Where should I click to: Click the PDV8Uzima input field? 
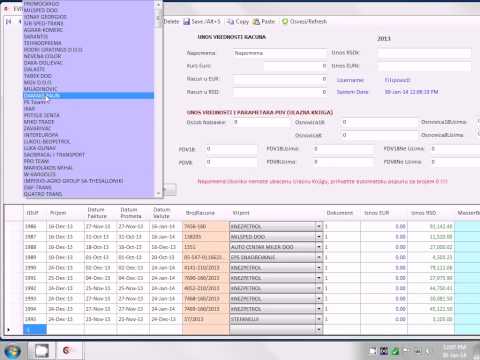point(343,162)
